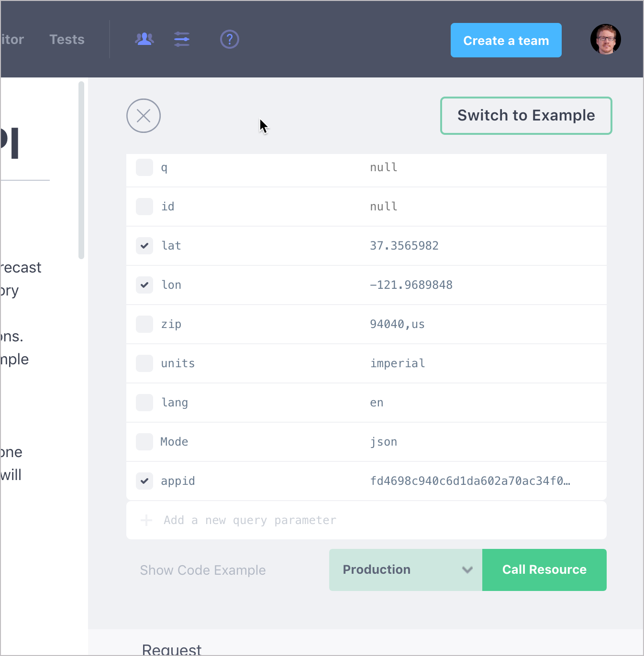Open the user profile avatar

(x=606, y=39)
